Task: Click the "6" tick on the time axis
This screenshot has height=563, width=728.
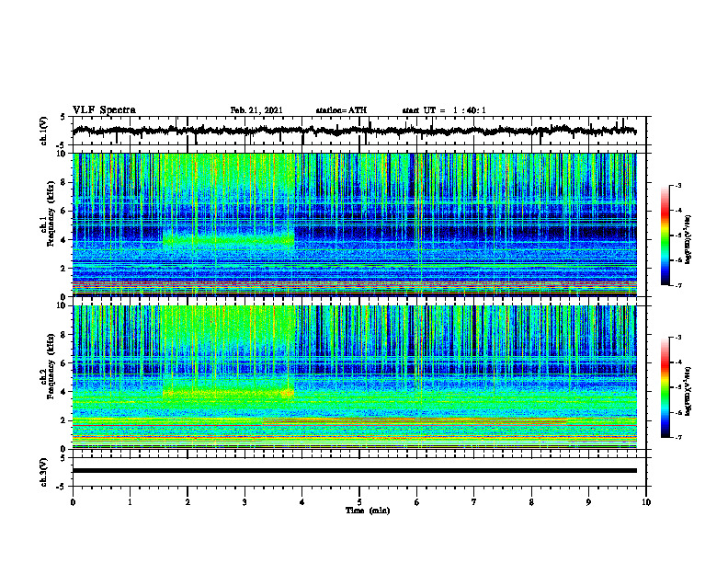Action: [x=417, y=502]
